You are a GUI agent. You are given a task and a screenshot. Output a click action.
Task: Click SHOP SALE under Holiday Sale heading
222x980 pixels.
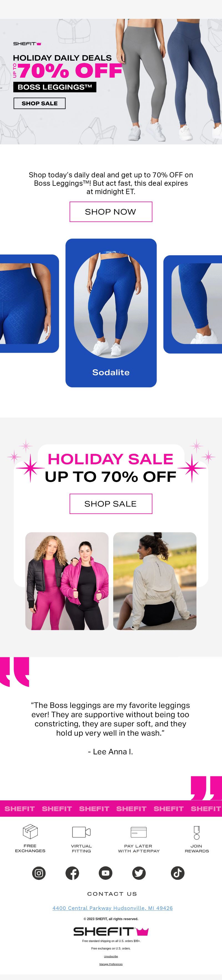point(111,504)
